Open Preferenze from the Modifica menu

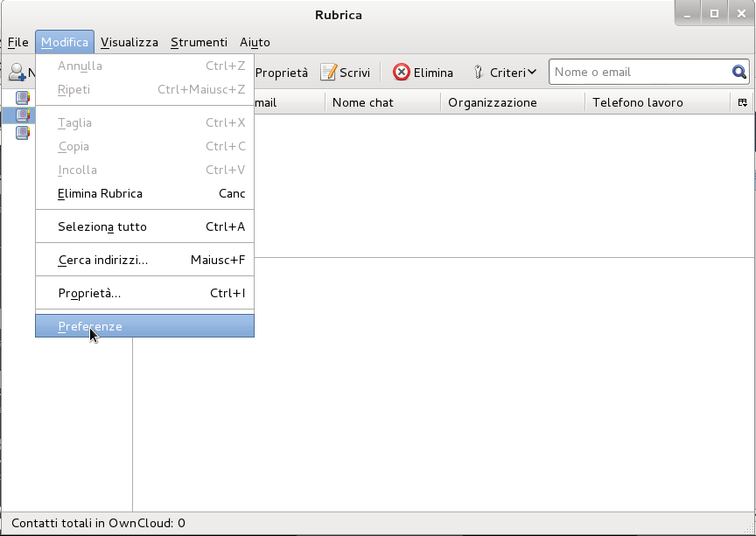pos(90,326)
